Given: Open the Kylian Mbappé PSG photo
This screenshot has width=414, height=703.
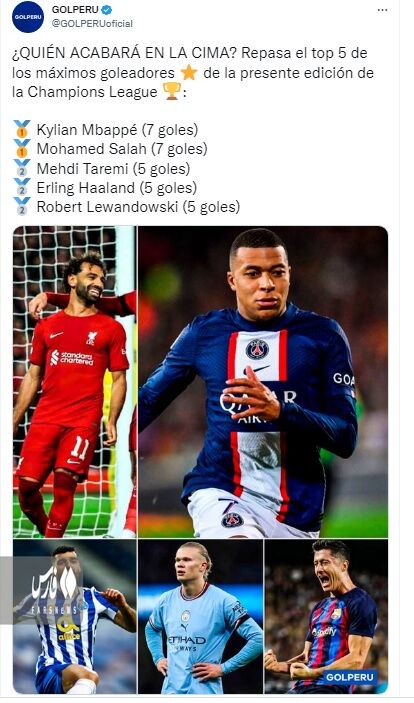Looking at the screenshot, I should tap(263, 382).
